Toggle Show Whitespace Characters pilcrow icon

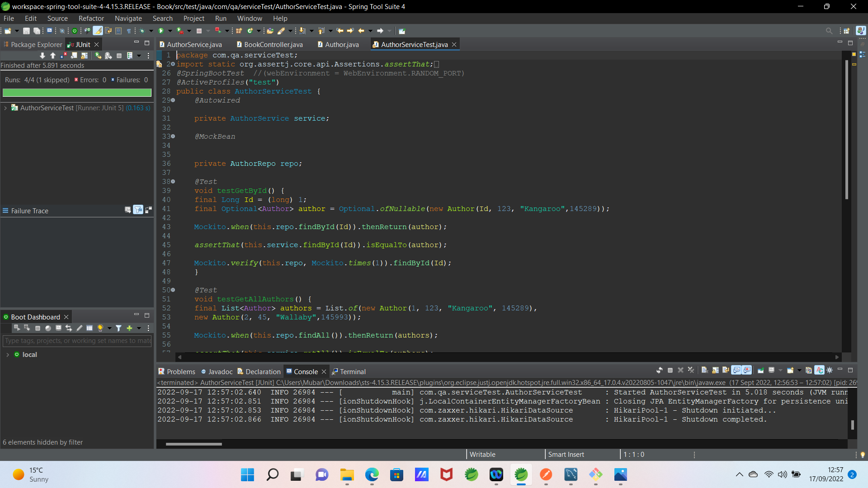click(x=129, y=31)
